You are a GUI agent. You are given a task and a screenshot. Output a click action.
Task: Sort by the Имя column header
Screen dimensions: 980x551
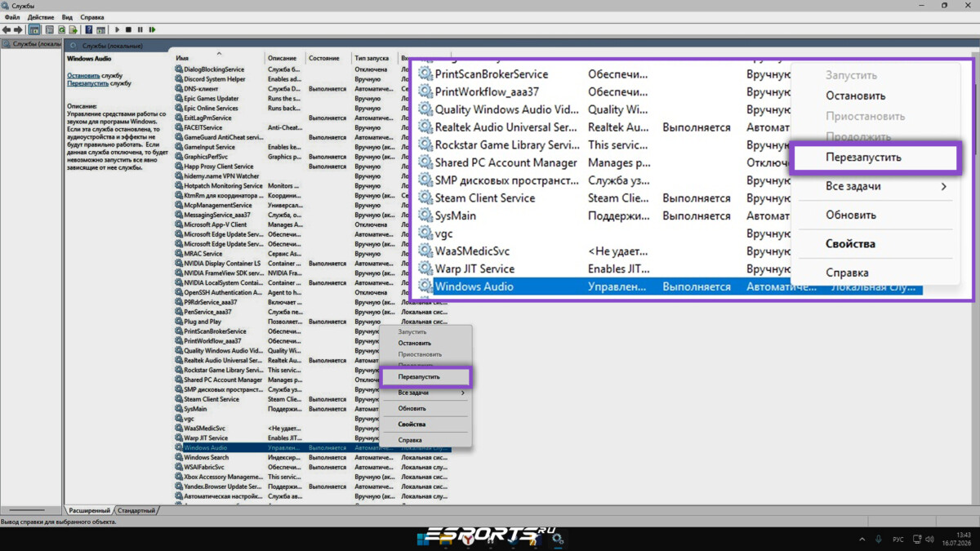coord(182,59)
